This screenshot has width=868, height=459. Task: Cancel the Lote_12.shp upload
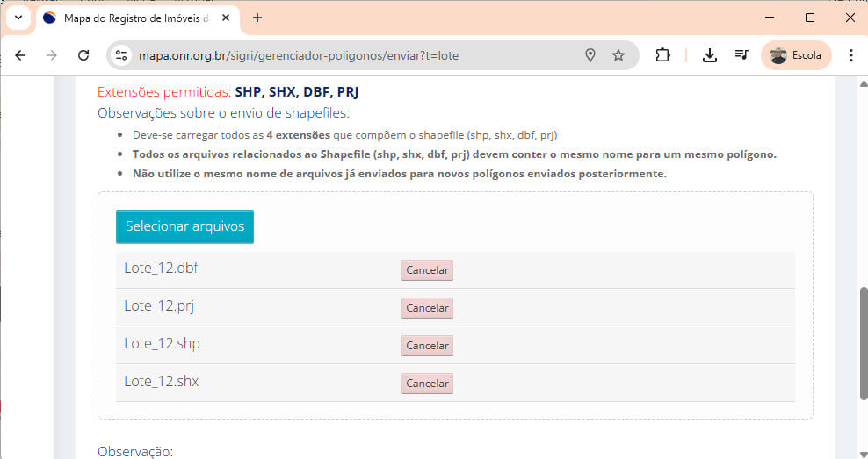(427, 346)
